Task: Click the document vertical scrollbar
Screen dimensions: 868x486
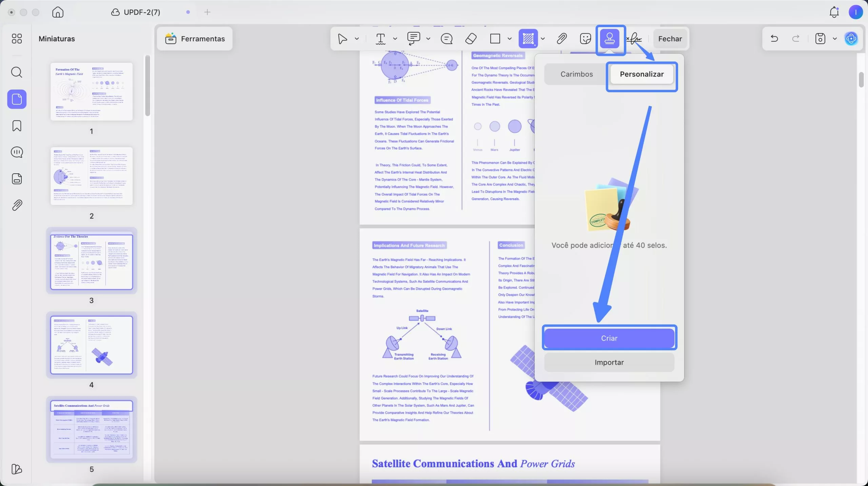Action: click(861, 80)
